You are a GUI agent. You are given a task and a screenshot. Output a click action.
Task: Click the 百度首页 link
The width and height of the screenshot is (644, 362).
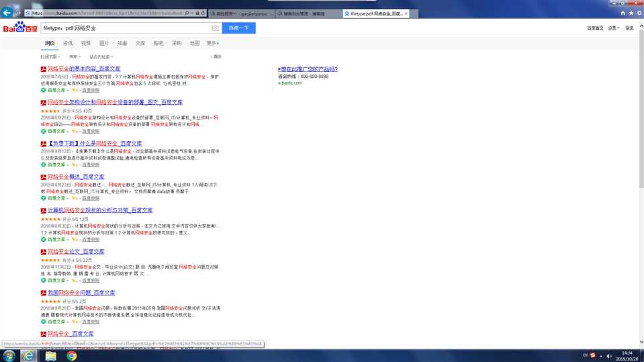point(595,28)
